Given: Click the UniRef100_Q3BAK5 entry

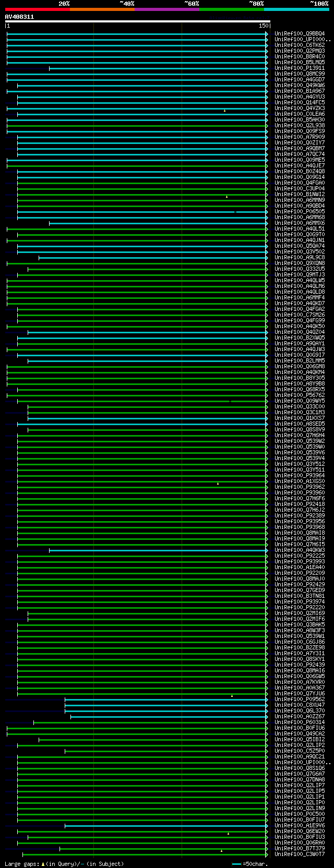Looking at the screenshot, I should [300, 625].
